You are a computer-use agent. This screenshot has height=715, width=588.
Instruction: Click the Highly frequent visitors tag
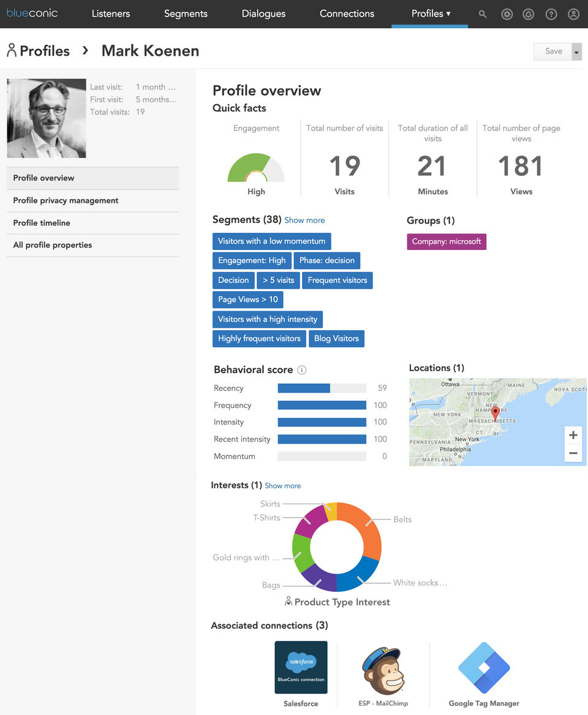pos(259,338)
